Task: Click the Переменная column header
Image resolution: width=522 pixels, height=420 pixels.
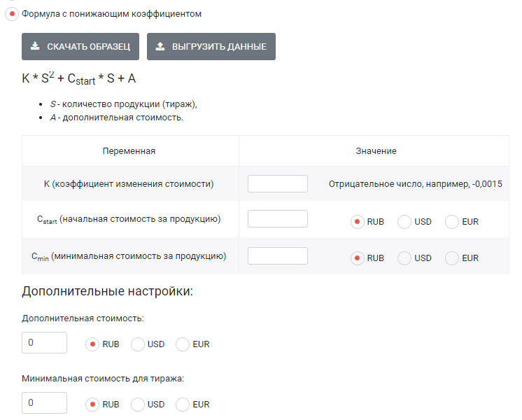Action: tap(129, 151)
